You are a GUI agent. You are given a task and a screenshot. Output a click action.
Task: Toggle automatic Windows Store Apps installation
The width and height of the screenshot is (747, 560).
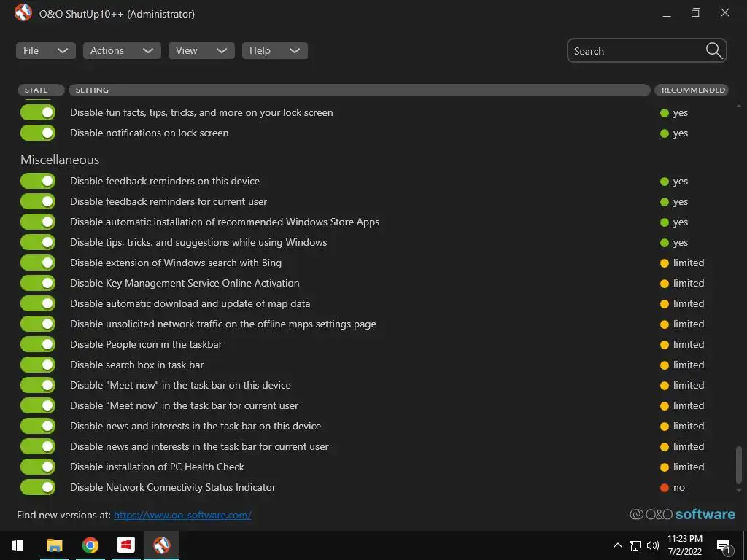pyautogui.click(x=38, y=222)
